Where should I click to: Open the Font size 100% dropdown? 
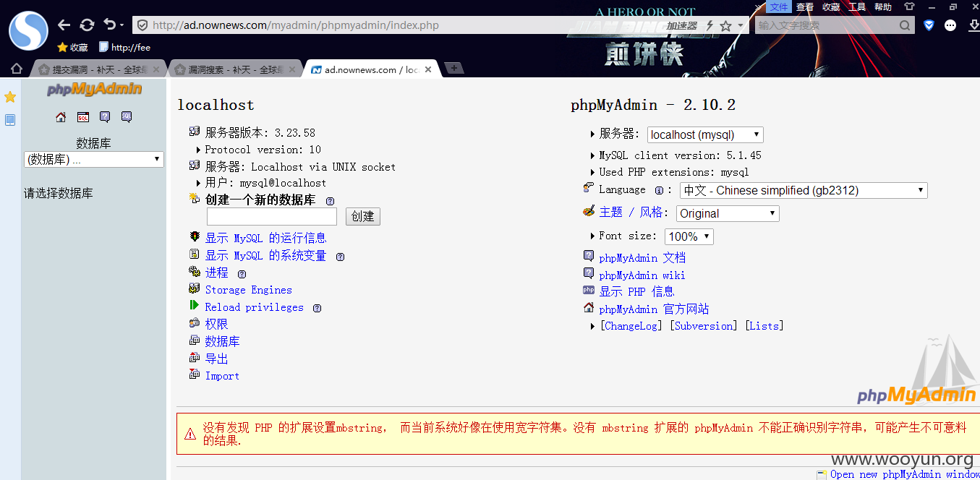pyautogui.click(x=689, y=236)
